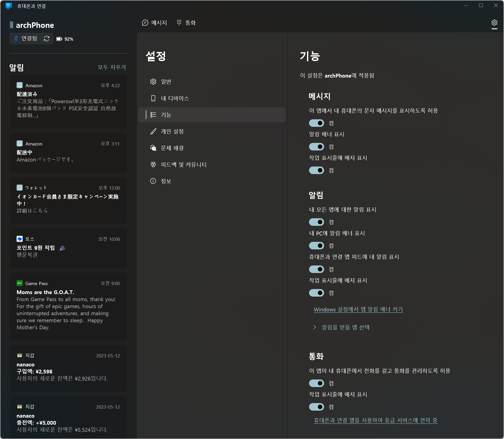Viewport: 504px width, 439px height.
Task: Open settings via top-right gear icon
Action: (494, 23)
